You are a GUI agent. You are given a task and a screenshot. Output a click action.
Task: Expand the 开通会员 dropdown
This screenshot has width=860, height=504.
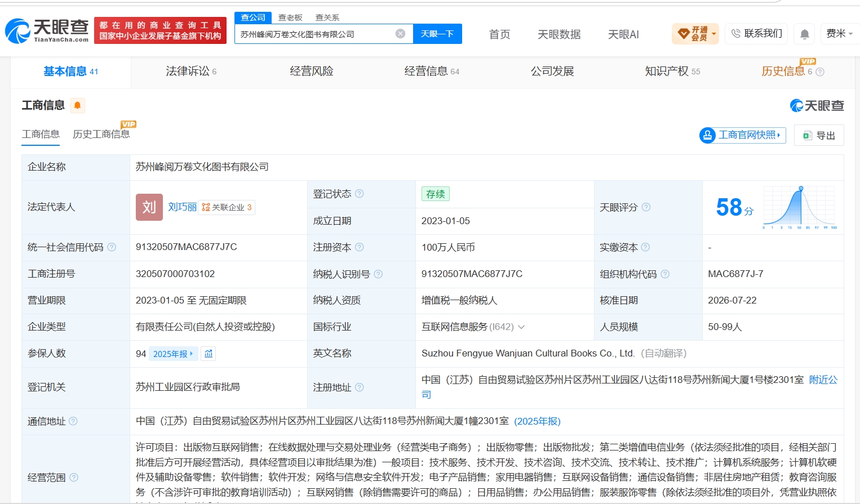click(x=695, y=34)
